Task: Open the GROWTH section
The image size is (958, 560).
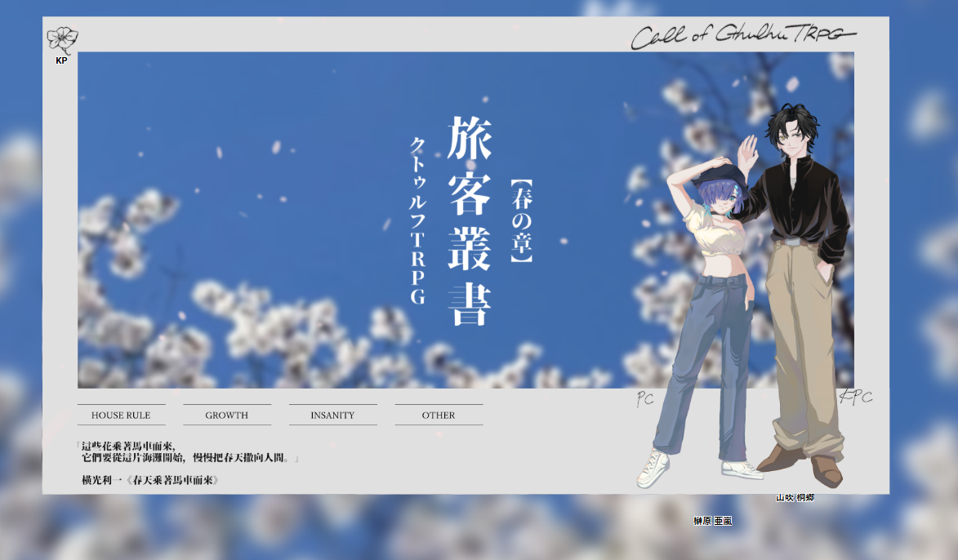Action: coord(227,415)
